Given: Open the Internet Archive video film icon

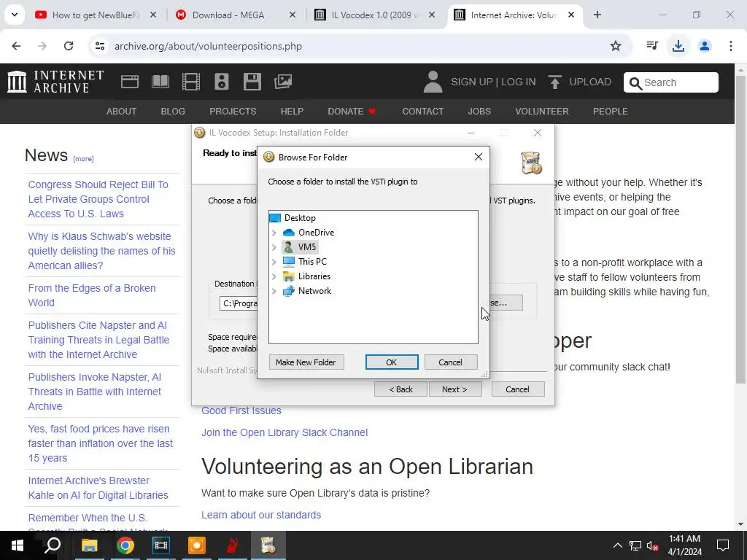Looking at the screenshot, I should (x=191, y=82).
